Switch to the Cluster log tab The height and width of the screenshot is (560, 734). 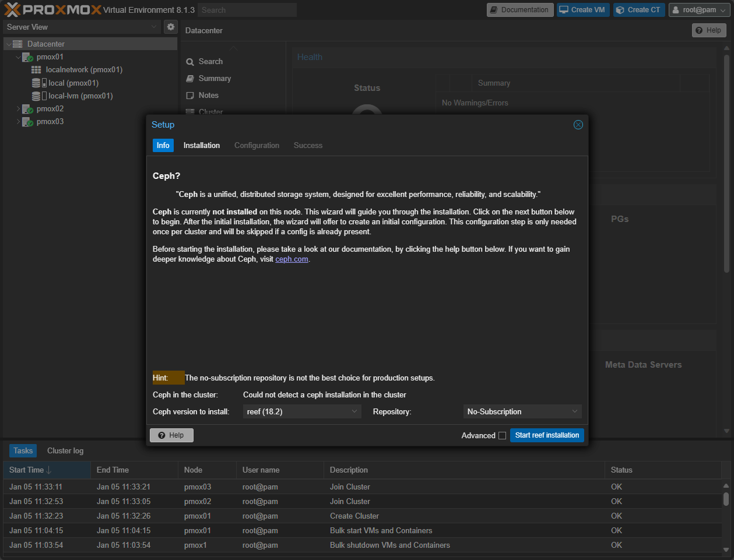[x=65, y=451]
